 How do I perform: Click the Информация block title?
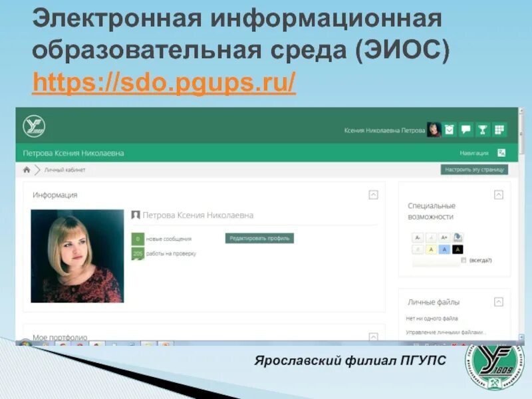point(55,195)
